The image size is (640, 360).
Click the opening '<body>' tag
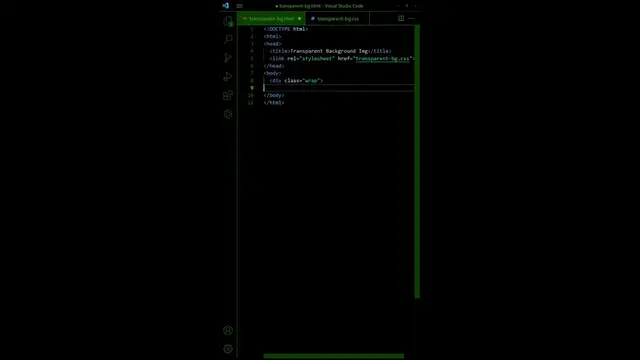tap(272, 73)
